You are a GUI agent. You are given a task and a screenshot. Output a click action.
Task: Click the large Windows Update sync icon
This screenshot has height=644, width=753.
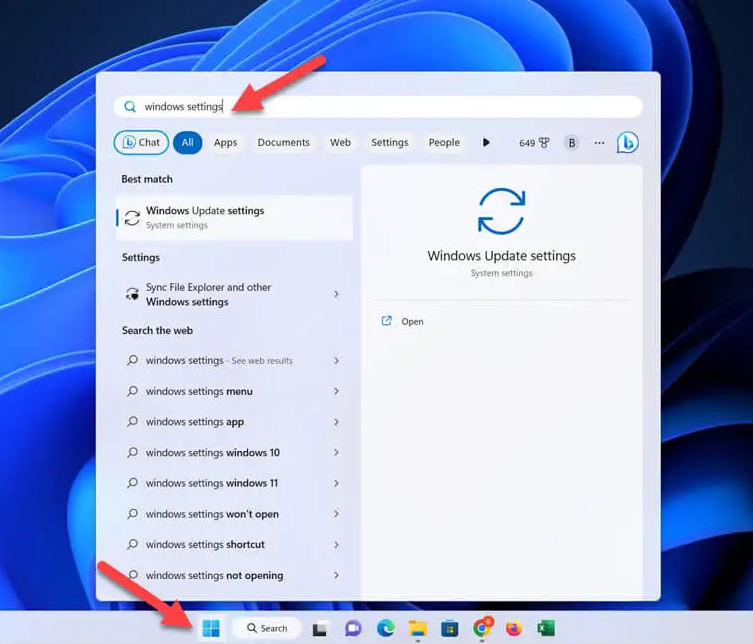coord(501,211)
